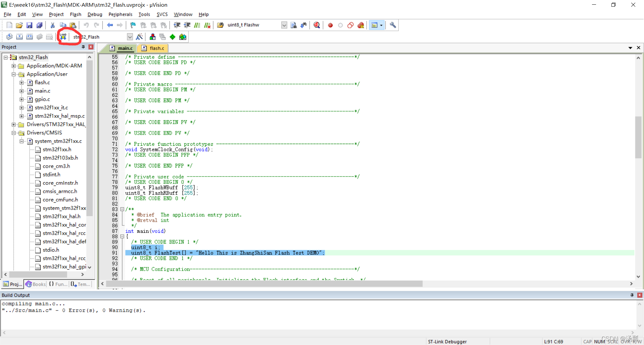Open the Debug menu

95,14
